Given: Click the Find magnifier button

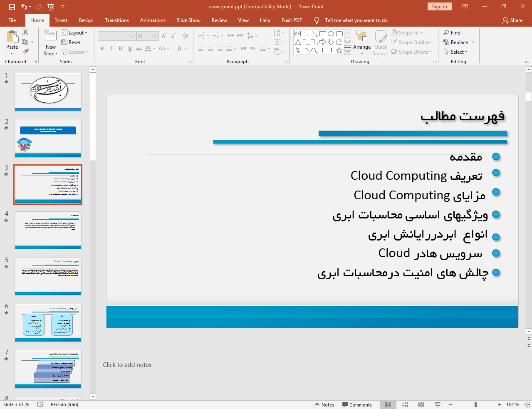Looking at the screenshot, I should pyautogui.click(x=452, y=32).
